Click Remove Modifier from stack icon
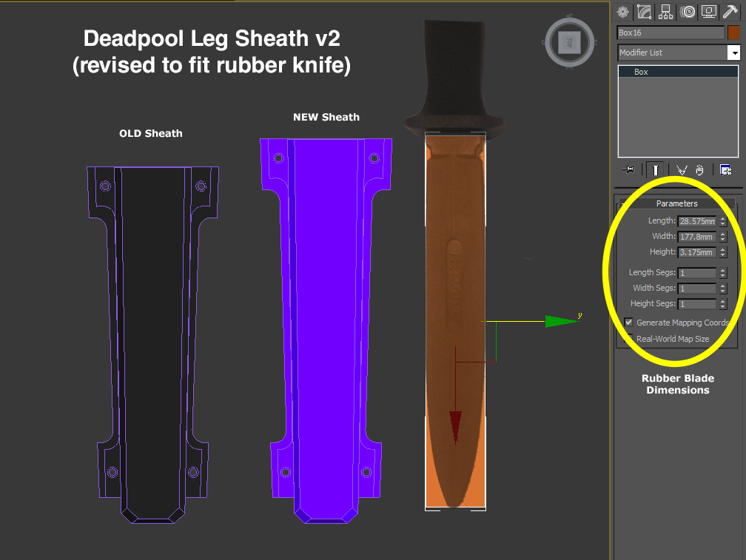This screenshot has width=746, height=560. (x=699, y=169)
